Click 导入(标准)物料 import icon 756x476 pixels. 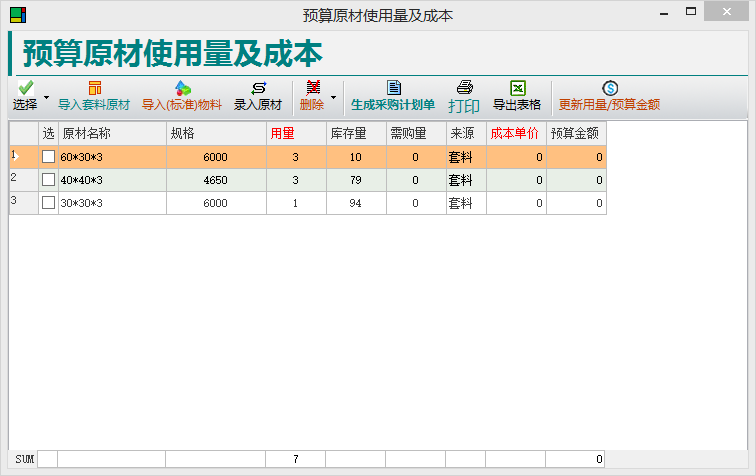pos(182,88)
